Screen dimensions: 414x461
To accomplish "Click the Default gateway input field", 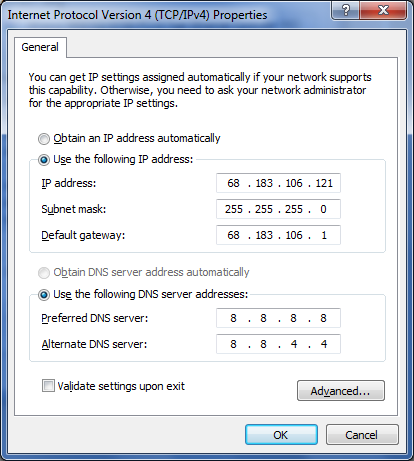I will click(278, 235).
